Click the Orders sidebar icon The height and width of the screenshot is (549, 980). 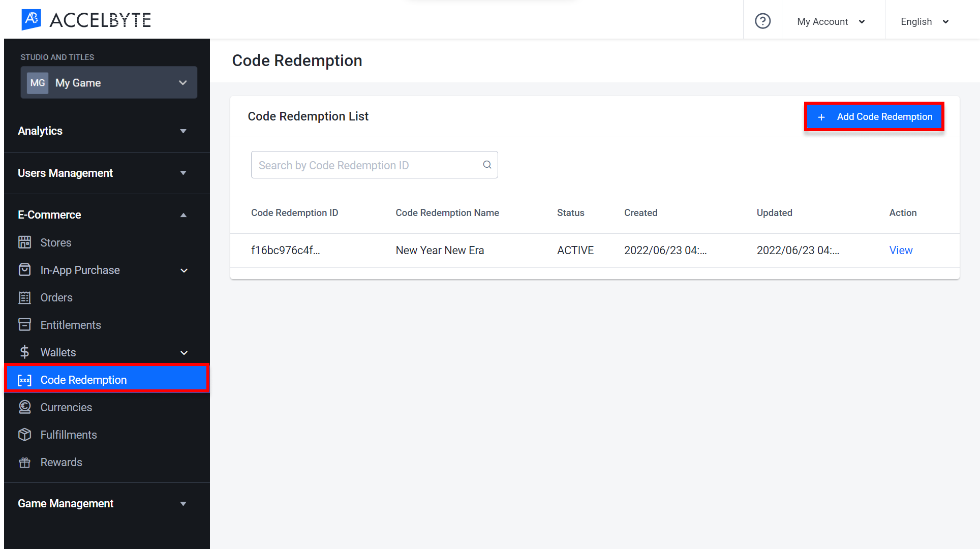tap(24, 297)
